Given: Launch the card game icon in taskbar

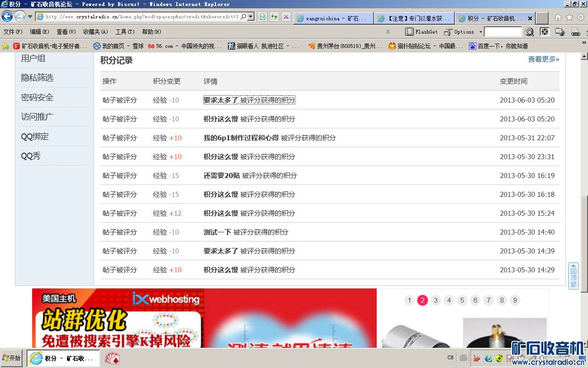Looking at the screenshot, I should coord(112,358).
